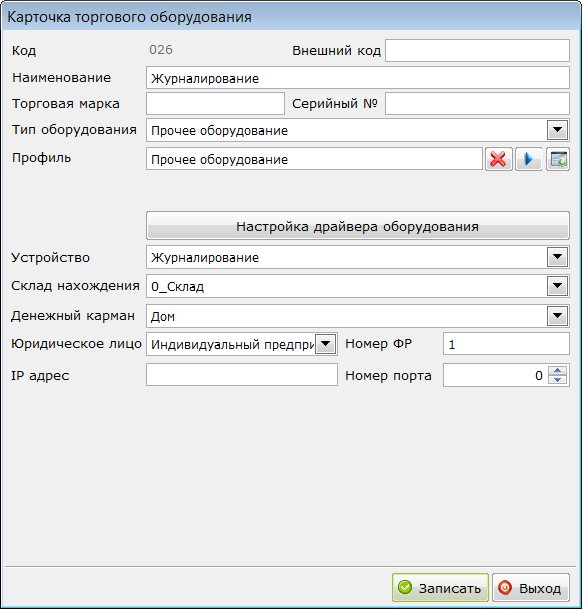Click the blue arrow icon beside Профиль
Screen dimensions: 582x609
528,159
